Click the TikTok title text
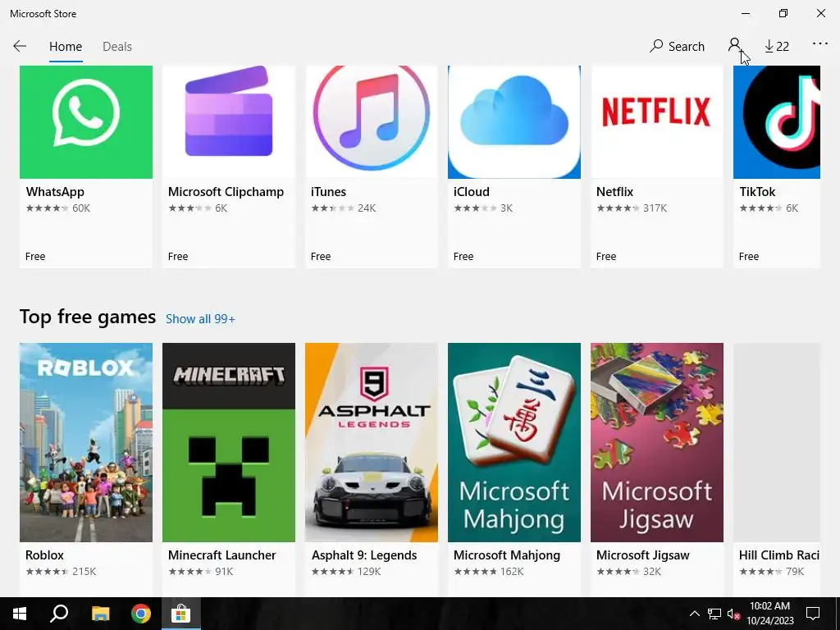Image resolution: width=840 pixels, height=630 pixels. 757,192
